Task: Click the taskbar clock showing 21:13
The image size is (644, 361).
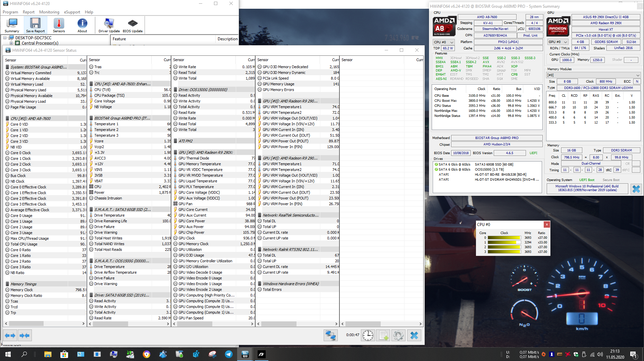Action: point(615,354)
